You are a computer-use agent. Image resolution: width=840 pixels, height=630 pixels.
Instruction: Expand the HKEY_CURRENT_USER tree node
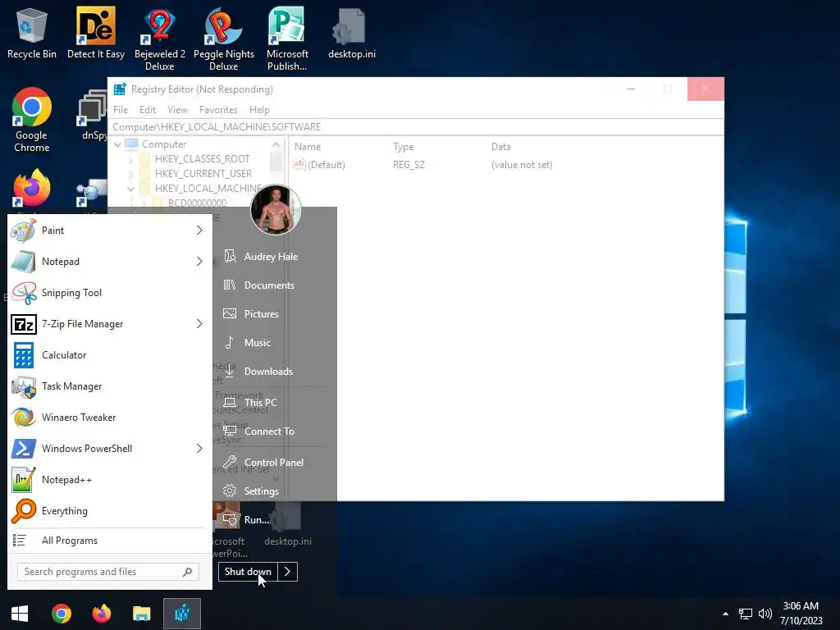tap(130, 174)
